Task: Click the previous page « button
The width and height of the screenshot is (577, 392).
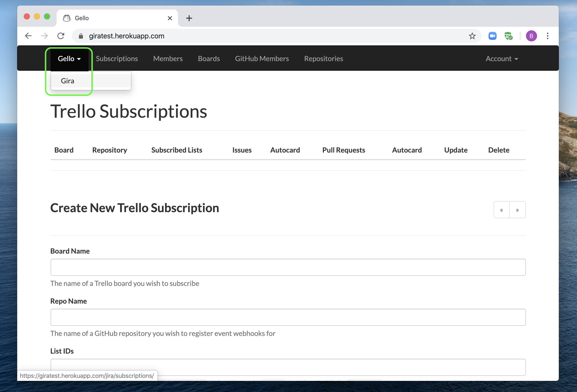Action: point(502,210)
